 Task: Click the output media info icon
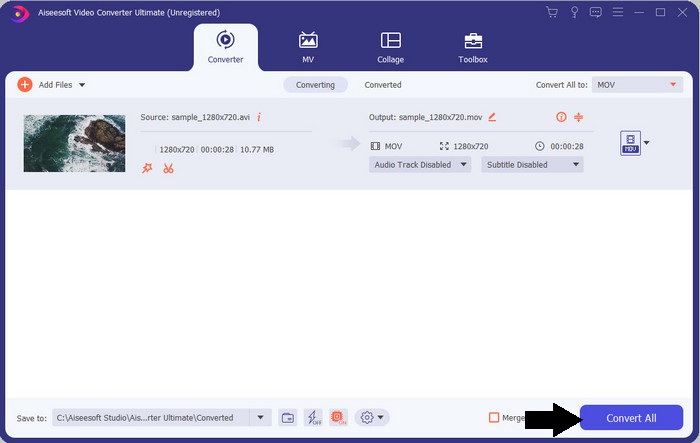pos(561,117)
